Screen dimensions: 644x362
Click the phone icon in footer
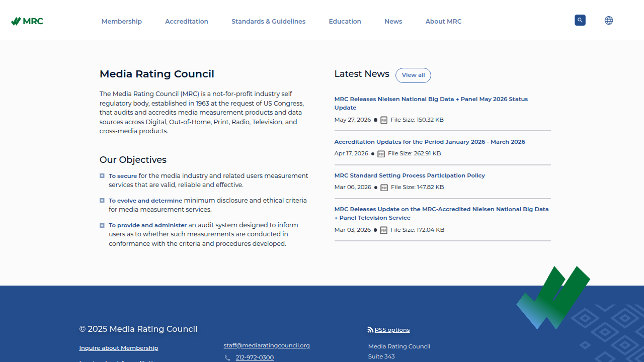227,358
